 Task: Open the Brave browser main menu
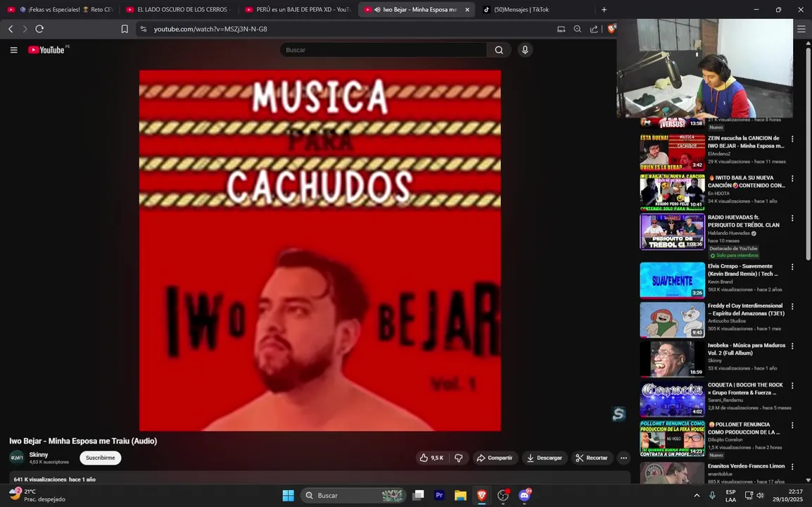point(801,29)
